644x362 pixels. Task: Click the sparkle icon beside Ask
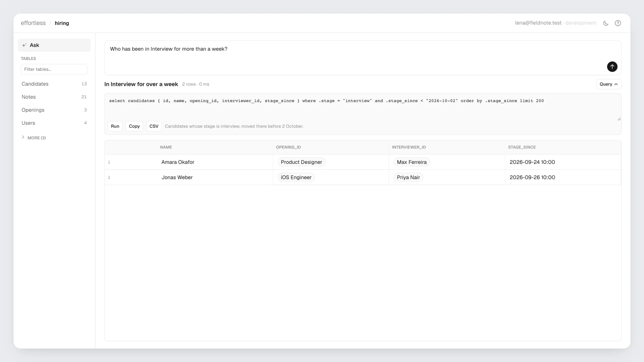(24, 45)
